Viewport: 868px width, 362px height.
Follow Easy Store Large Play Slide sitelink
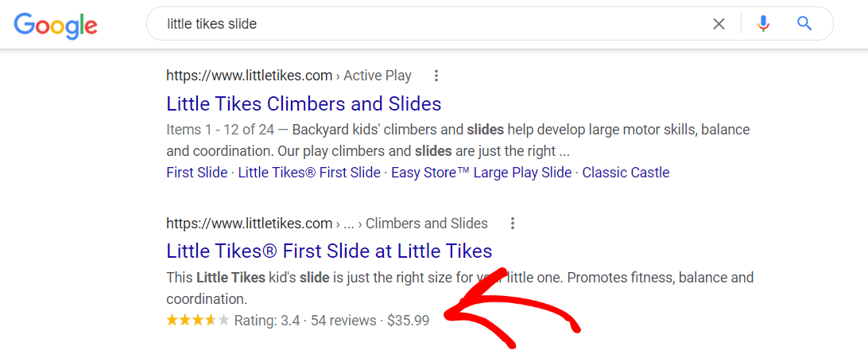[481, 173]
